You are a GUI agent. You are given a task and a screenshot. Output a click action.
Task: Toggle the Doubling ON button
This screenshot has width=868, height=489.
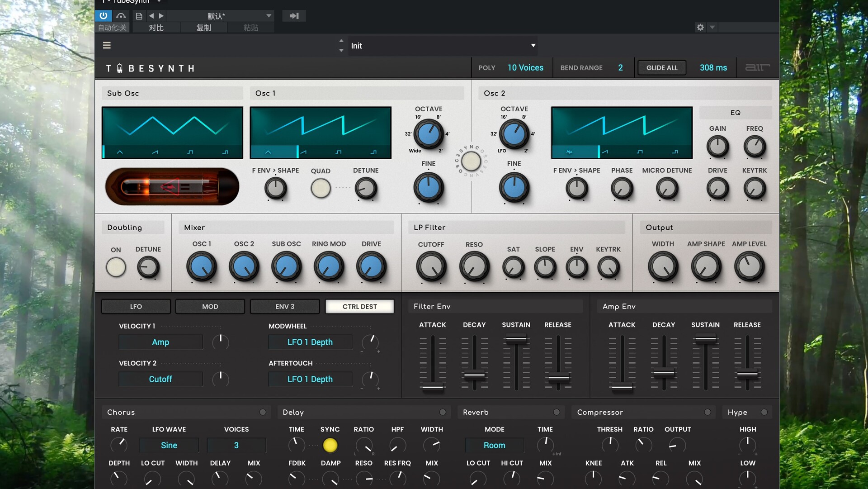click(x=116, y=267)
